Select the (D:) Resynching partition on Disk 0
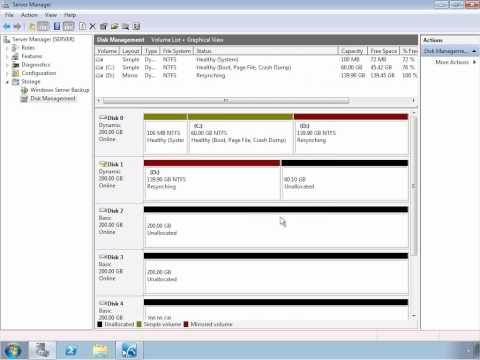 [x=351, y=134]
